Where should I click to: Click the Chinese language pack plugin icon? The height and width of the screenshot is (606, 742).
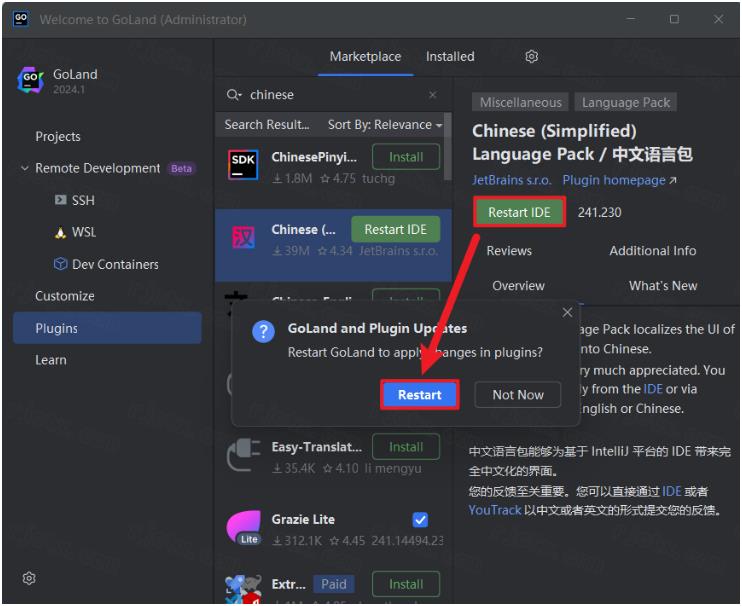coord(243,237)
